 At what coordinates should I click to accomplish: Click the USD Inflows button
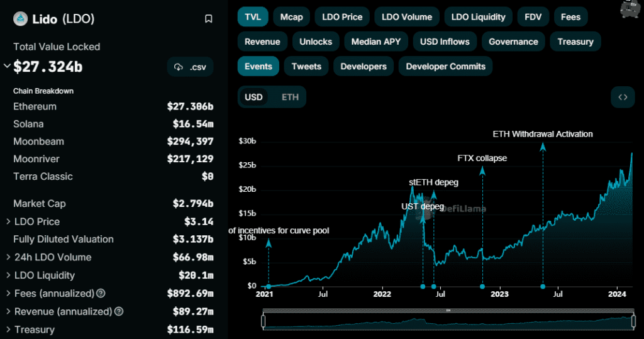point(445,42)
